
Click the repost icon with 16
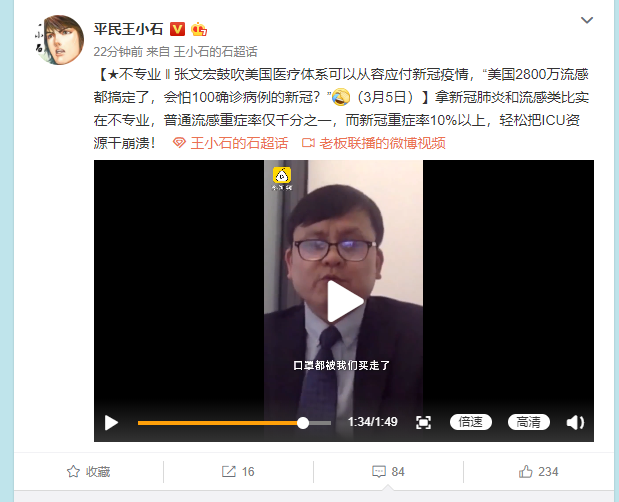238,472
